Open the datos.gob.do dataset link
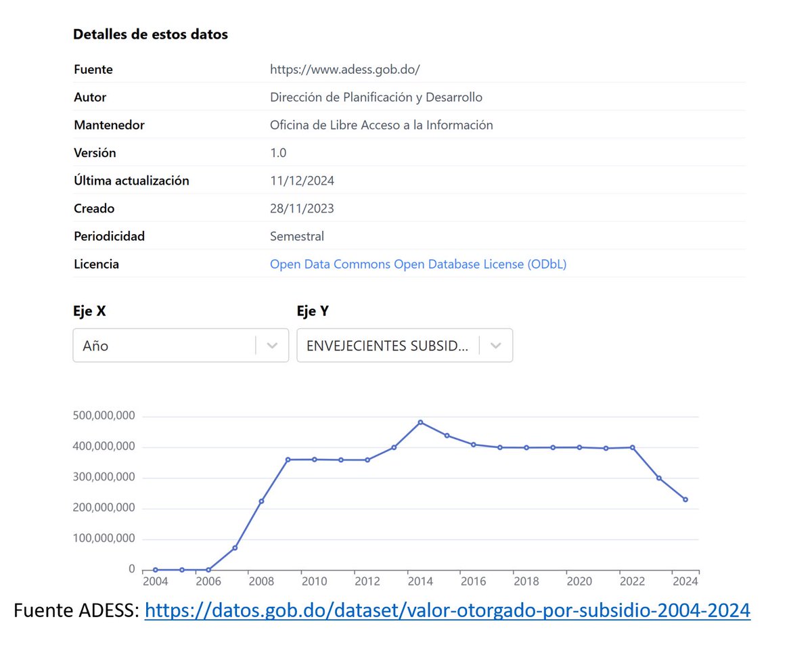This screenshot has height=653, width=812. click(448, 610)
